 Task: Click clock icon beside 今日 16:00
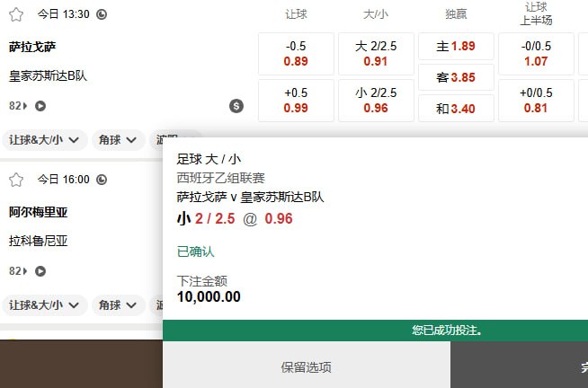[x=101, y=180]
